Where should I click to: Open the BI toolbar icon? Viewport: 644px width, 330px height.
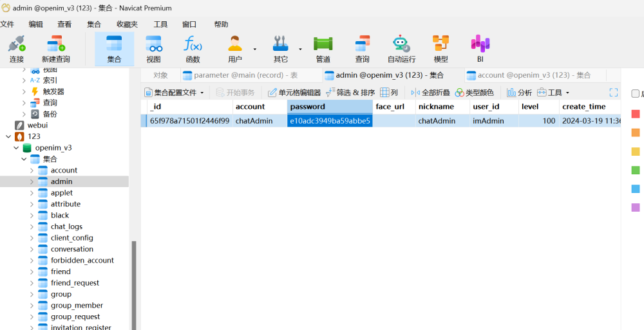480,50
